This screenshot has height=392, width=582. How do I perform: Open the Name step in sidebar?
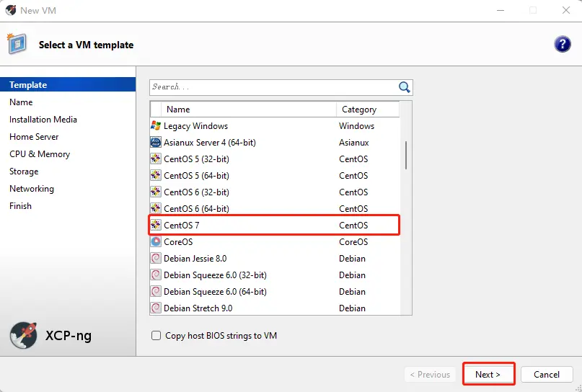pyautogui.click(x=21, y=102)
